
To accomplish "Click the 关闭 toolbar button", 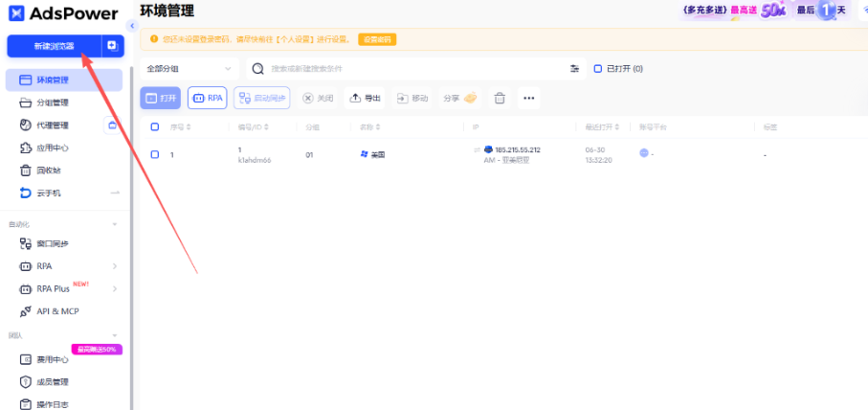I will [318, 98].
